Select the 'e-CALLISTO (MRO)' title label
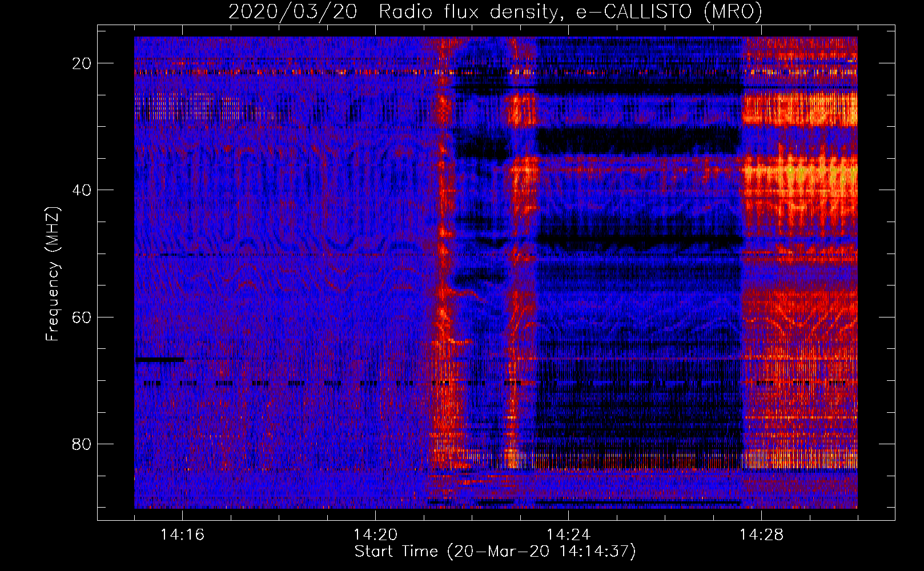 tap(669, 11)
